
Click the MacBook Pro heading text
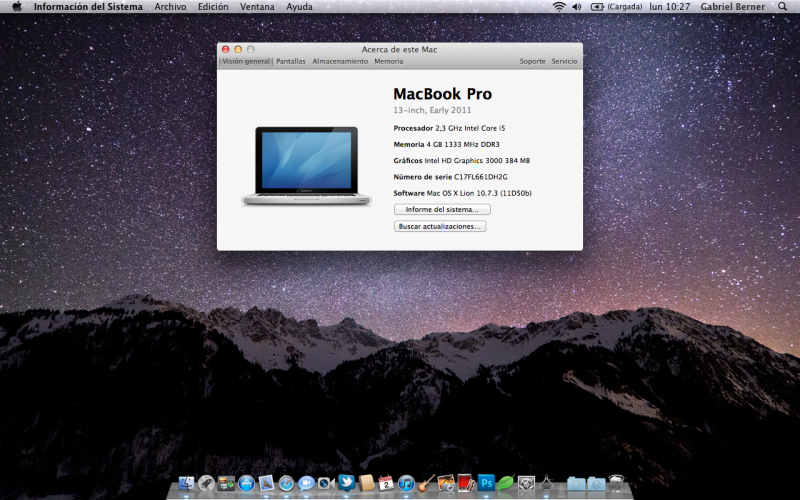point(442,94)
